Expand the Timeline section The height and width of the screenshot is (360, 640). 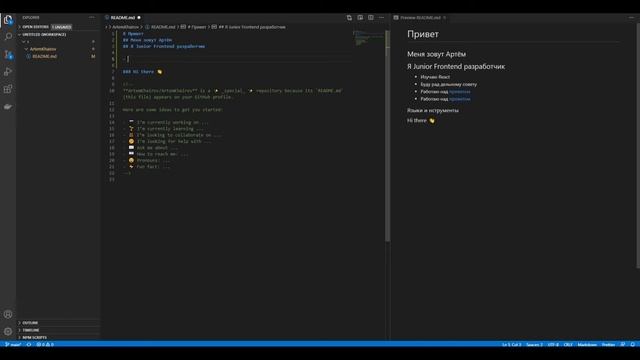[x=31, y=330]
